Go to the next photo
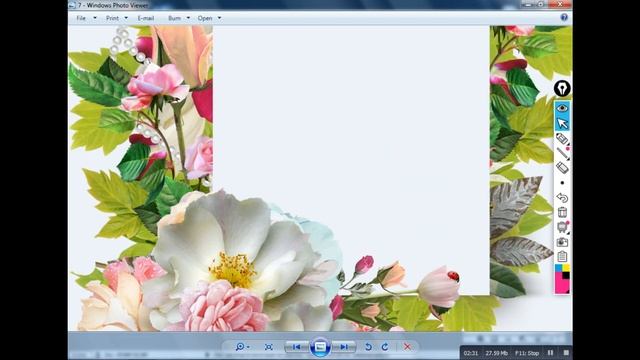Viewport: 640px width, 360px height. tap(344, 347)
